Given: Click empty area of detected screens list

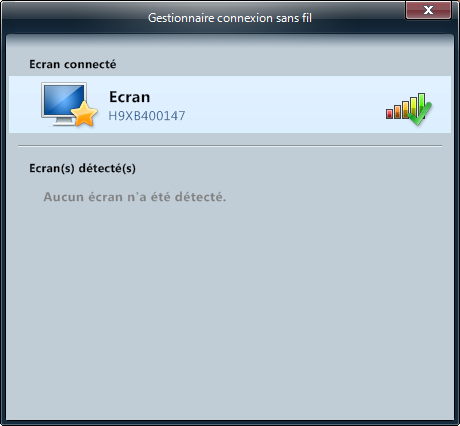Looking at the screenshot, I should point(230,300).
